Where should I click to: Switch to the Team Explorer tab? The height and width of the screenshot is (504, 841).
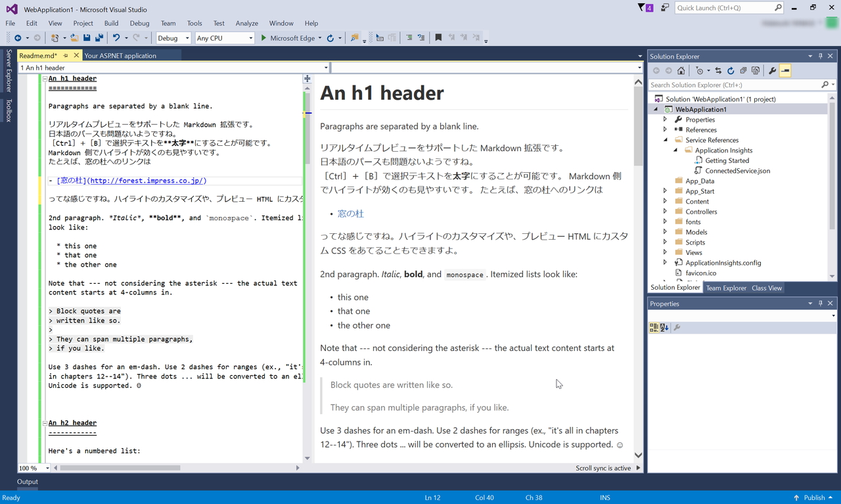click(x=725, y=287)
